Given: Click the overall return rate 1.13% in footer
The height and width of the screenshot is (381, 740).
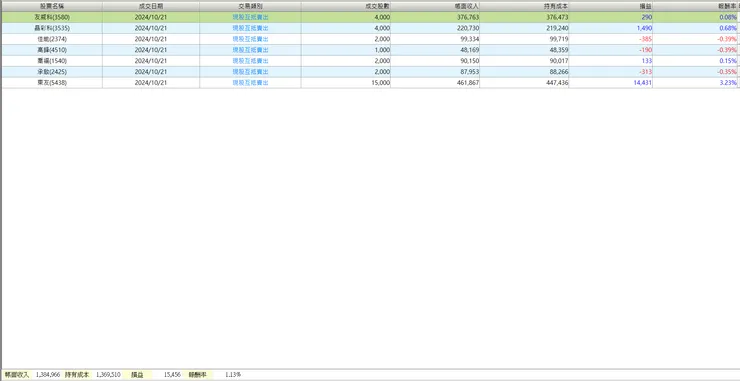Looking at the screenshot, I should (x=232, y=374).
